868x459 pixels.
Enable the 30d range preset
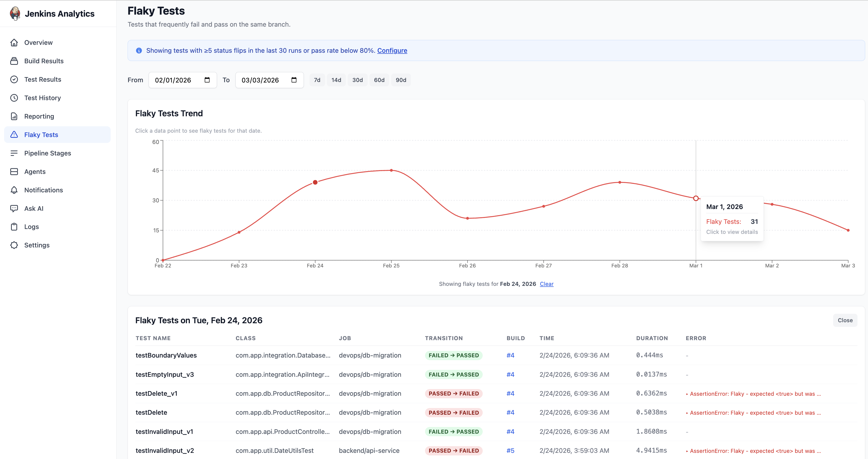click(357, 80)
